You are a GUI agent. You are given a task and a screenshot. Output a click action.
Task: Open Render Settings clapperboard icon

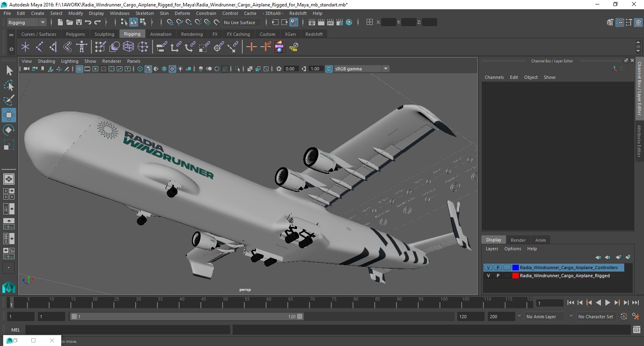pos(340,23)
